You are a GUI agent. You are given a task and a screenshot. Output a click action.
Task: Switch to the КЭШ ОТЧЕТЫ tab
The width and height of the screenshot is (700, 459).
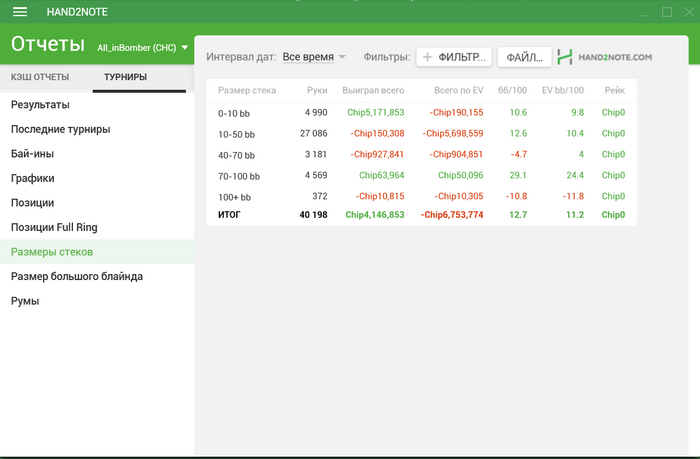tap(40, 77)
